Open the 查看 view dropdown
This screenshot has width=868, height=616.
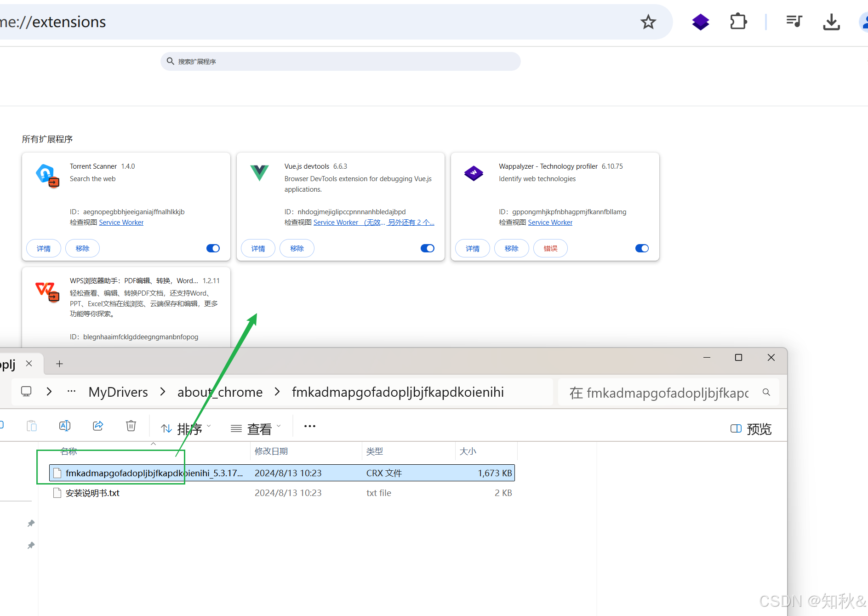(256, 429)
